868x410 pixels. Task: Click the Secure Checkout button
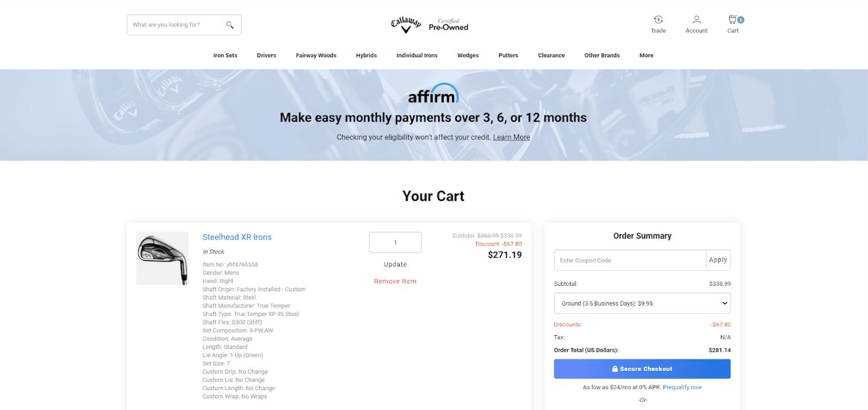click(x=642, y=369)
